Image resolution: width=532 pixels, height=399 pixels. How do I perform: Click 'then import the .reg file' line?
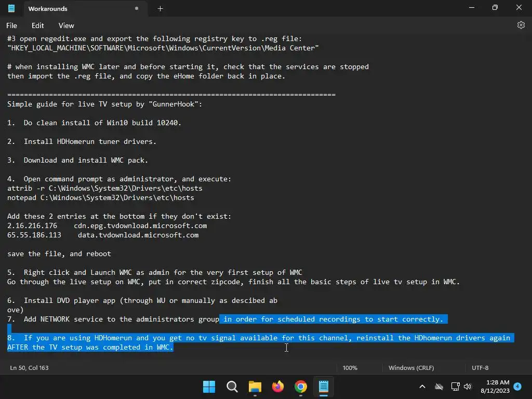pos(146,76)
